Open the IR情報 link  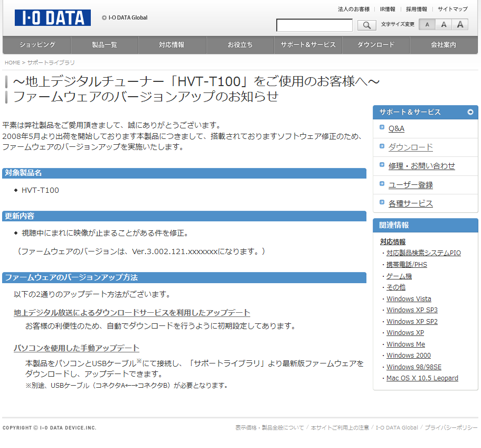[388, 9]
